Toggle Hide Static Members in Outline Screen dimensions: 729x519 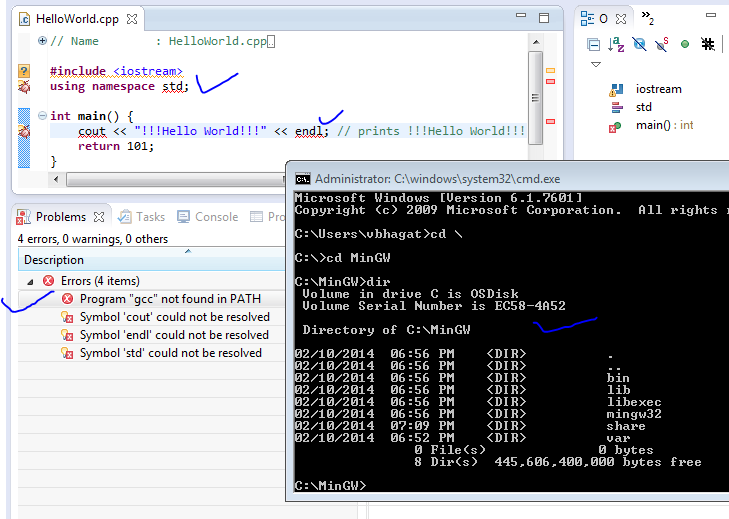point(662,44)
